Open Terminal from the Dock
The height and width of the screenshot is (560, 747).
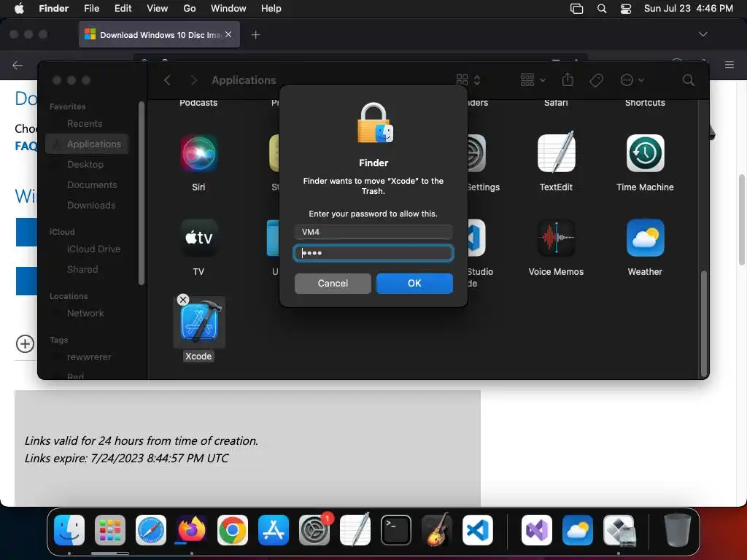(x=396, y=530)
